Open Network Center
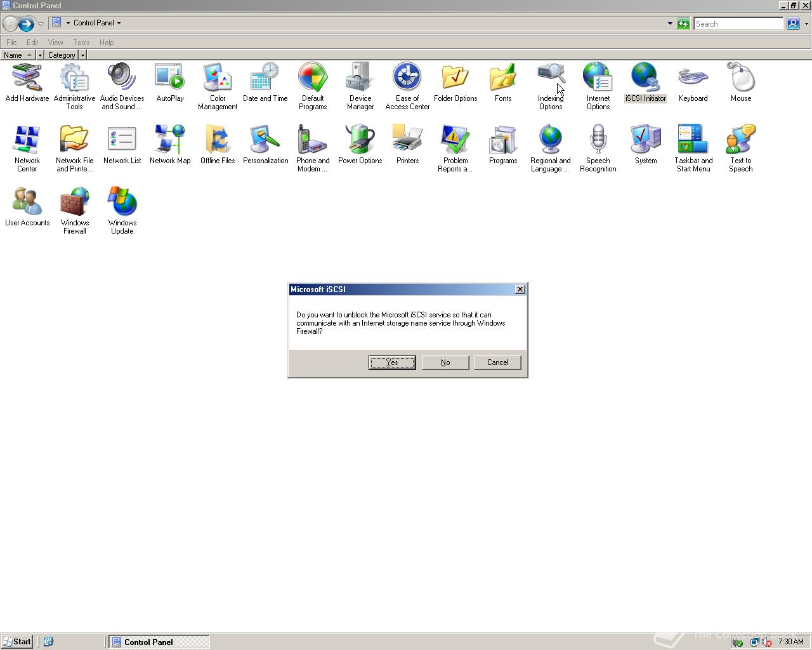812x650 pixels. tap(27, 149)
